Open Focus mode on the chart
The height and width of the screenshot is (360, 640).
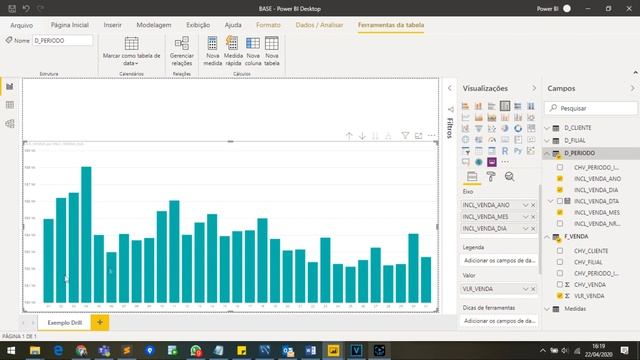pos(418,136)
